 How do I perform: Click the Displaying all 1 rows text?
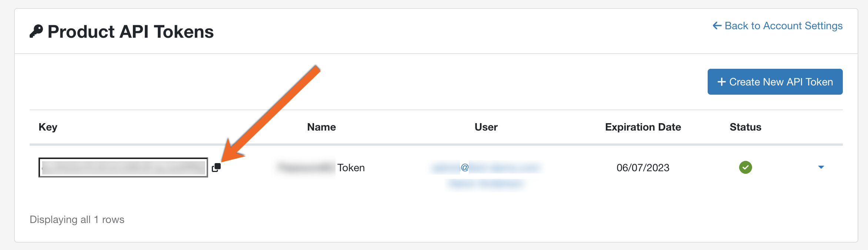(x=77, y=219)
